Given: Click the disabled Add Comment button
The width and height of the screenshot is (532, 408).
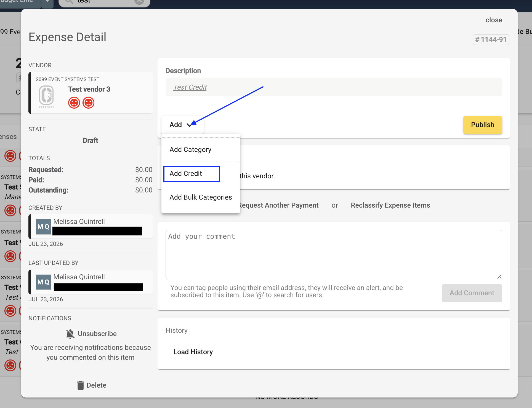Looking at the screenshot, I should click(x=472, y=293).
